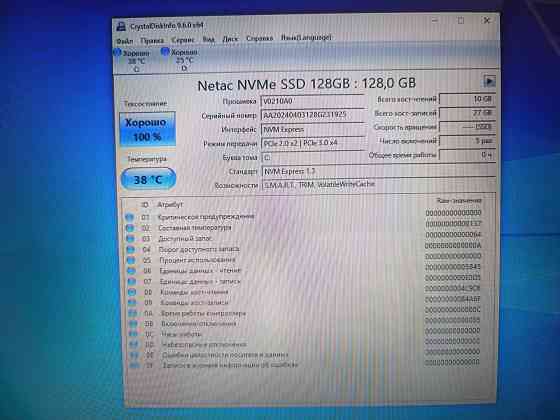Close the CrystalDiskInfo window
The width and height of the screenshot is (560, 420).
coord(486,20)
